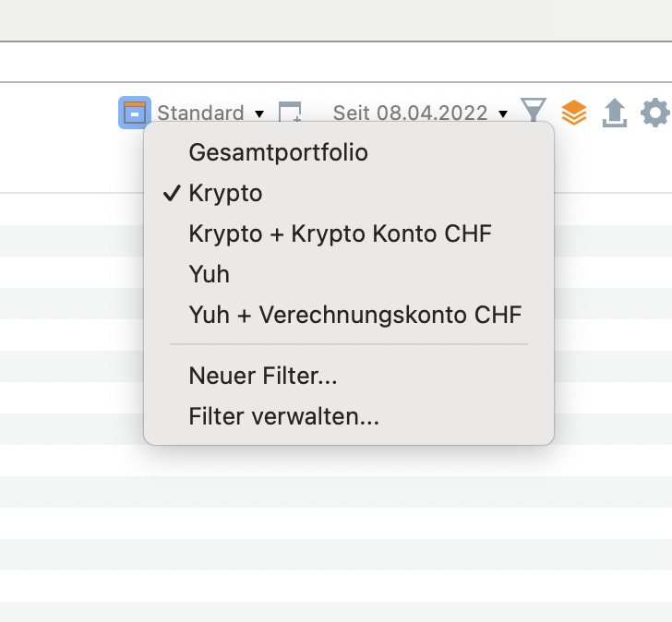Select Gesamtportfolio from the filter menu
The height and width of the screenshot is (622, 672).
278,152
